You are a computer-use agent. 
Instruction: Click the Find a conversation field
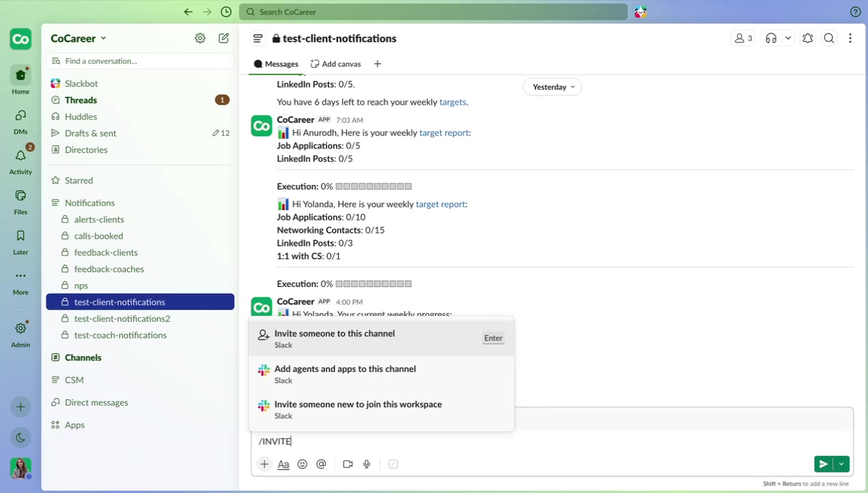(140, 61)
